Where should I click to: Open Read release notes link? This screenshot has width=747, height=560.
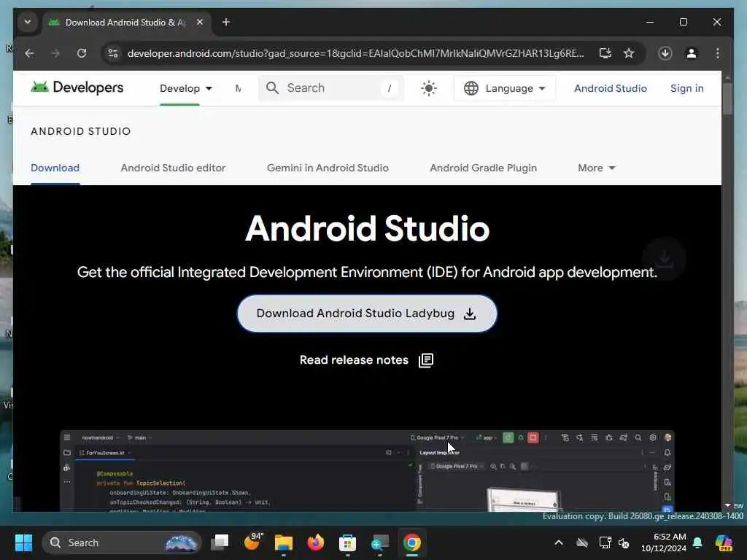pos(366,360)
